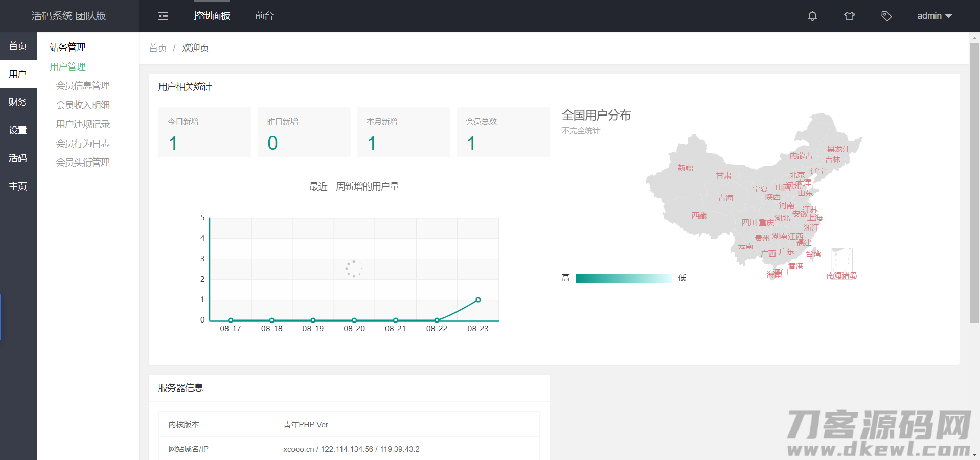Select the 首页 sidebar icon
The height and width of the screenshot is (460, 980).
pos(18,45)
